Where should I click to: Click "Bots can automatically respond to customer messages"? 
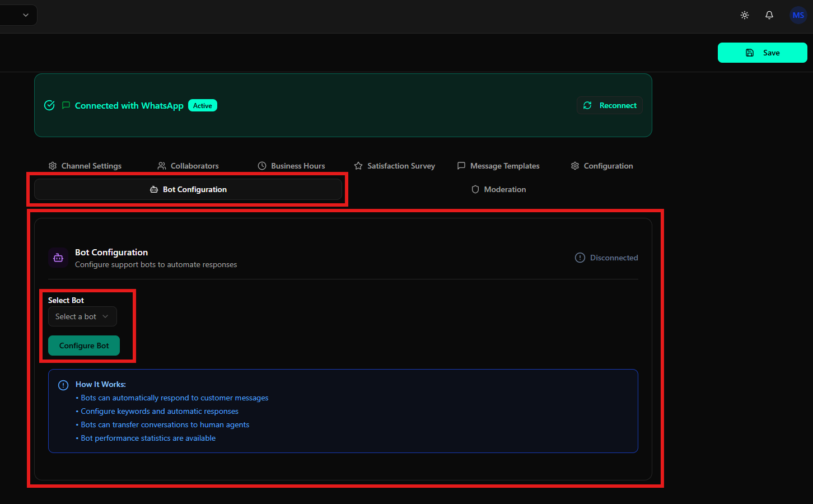175,398
